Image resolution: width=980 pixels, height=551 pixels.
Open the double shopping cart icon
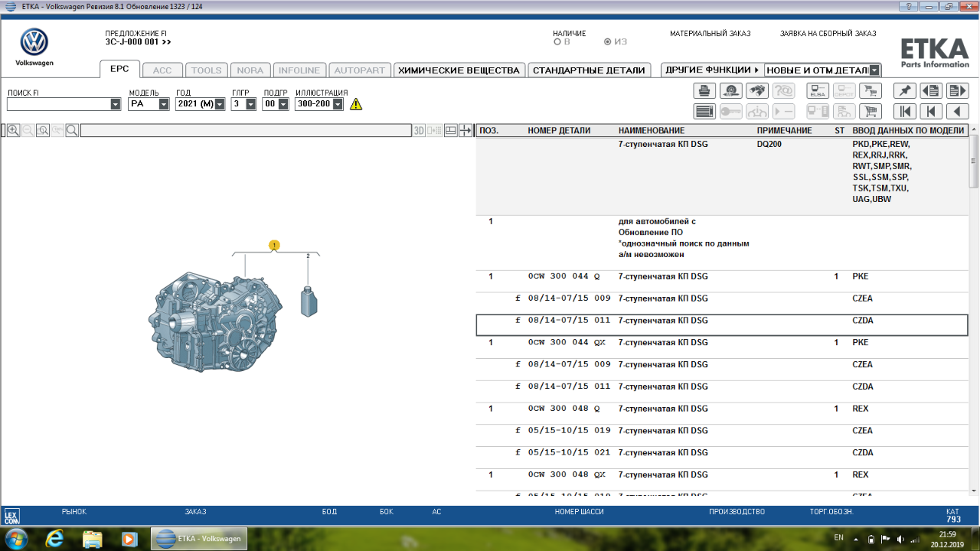pos(870,91)
